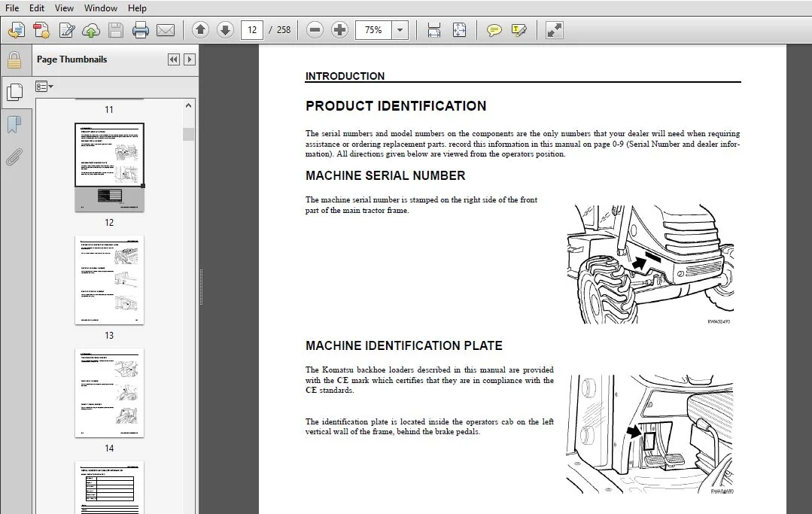
Task: Click the Print icon
Action: 140,30
